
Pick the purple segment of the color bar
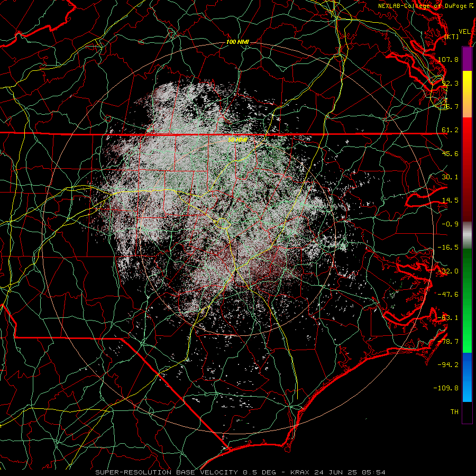coord(467,59)
